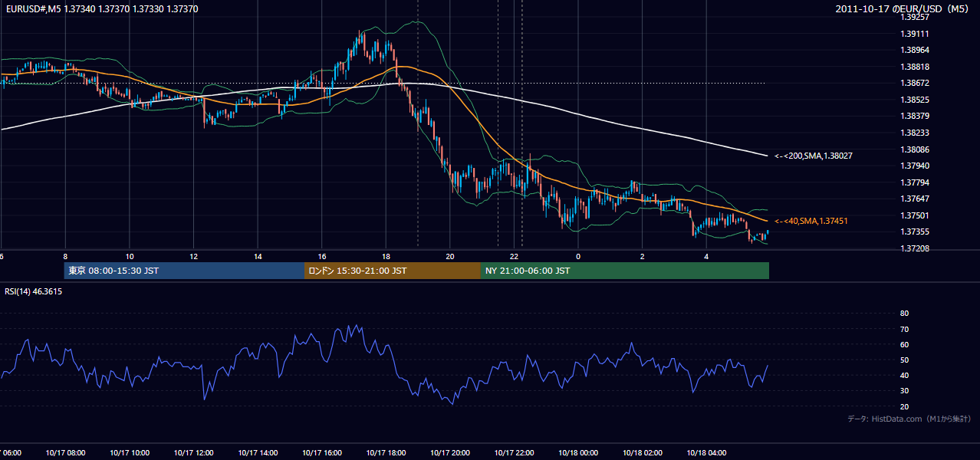Click hour tick 16 under price chart
980x460 pixels.
[322, 257]
